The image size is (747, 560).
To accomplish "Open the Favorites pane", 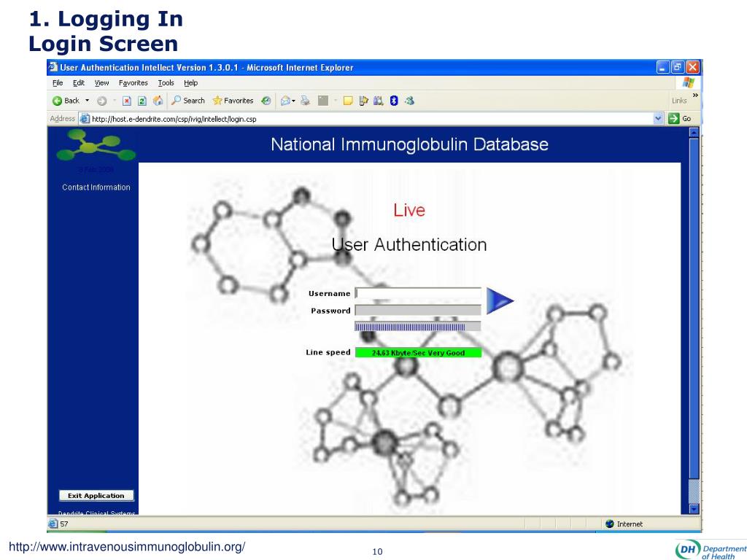I will [x=233, y=101].
